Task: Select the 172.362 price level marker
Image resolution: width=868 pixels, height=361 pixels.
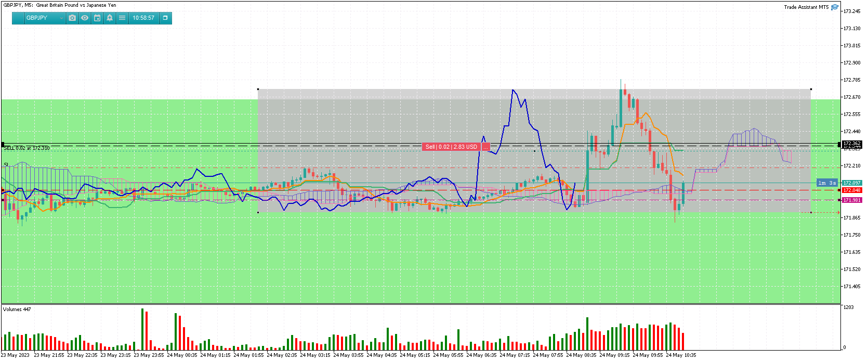Action: (852, 144)
